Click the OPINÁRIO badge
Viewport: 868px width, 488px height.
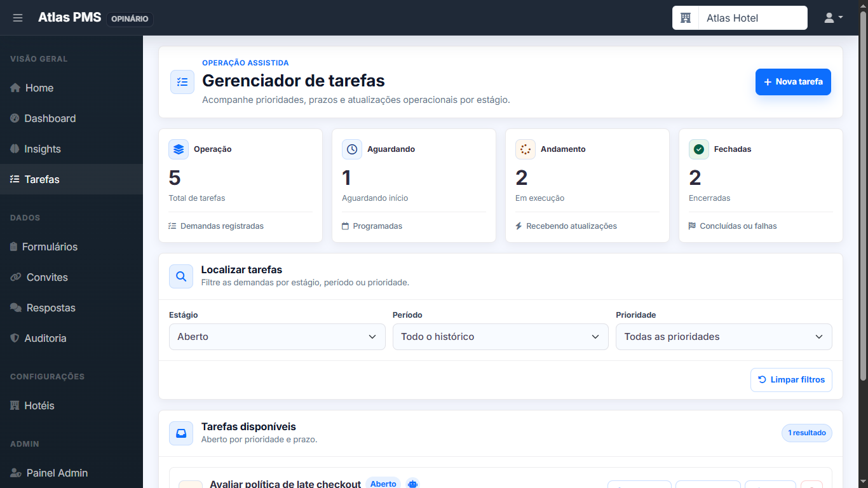(x=130, y=19)
